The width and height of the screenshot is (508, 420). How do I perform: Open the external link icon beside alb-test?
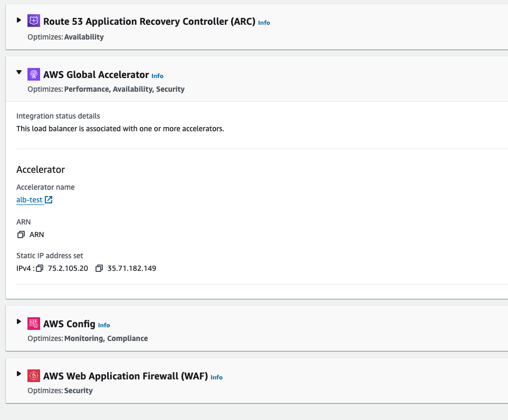49,200
